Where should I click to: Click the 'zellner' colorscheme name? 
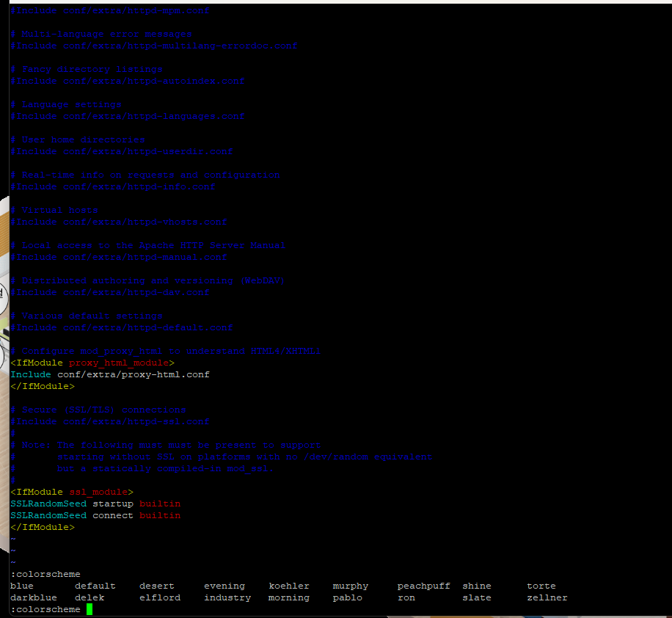click(x=547, y=597)
